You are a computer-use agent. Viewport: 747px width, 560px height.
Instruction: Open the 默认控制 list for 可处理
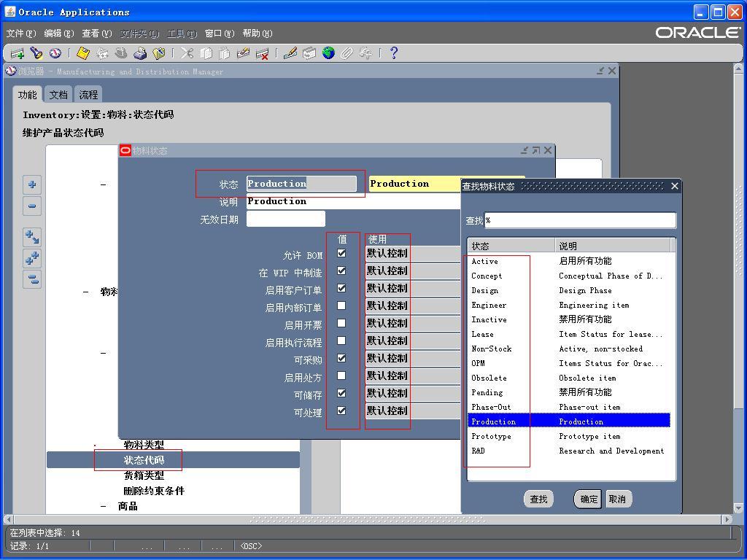413,411
